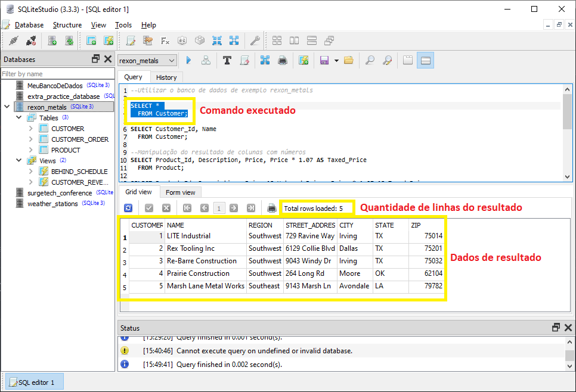Format SQL with the T icon
This screenshot has height=392, width=576.
click(x=227, y=60)
